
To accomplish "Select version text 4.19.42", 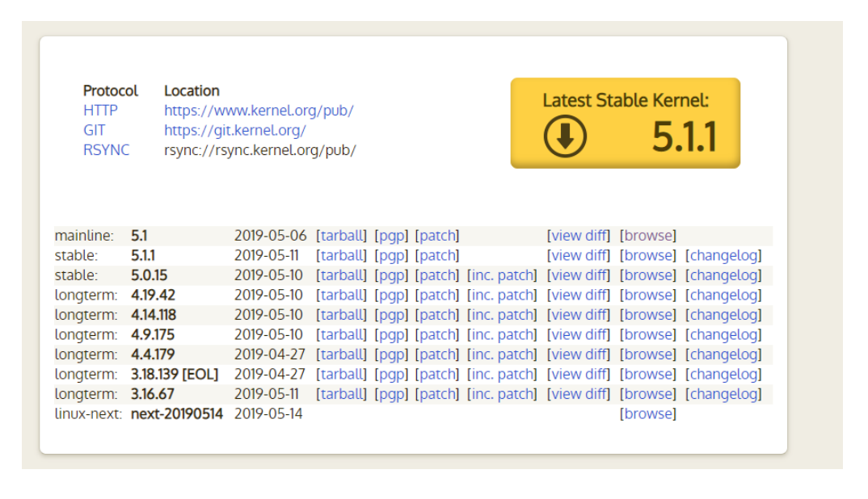I will point(153,296).
